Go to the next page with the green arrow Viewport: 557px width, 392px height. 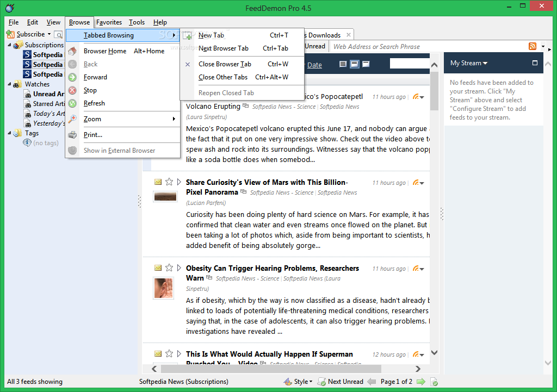click(421, 382)
